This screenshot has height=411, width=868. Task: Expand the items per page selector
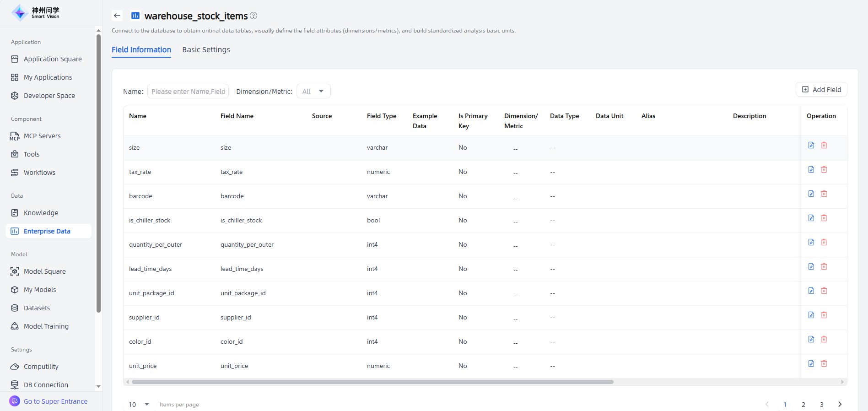(139, 404)
